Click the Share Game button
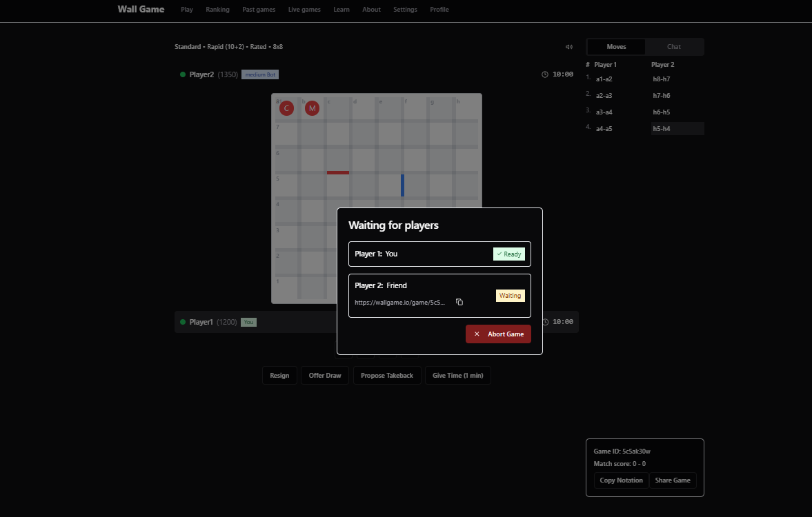The width and height of the screenshot is (812, 517). click(x=673, y=480)
